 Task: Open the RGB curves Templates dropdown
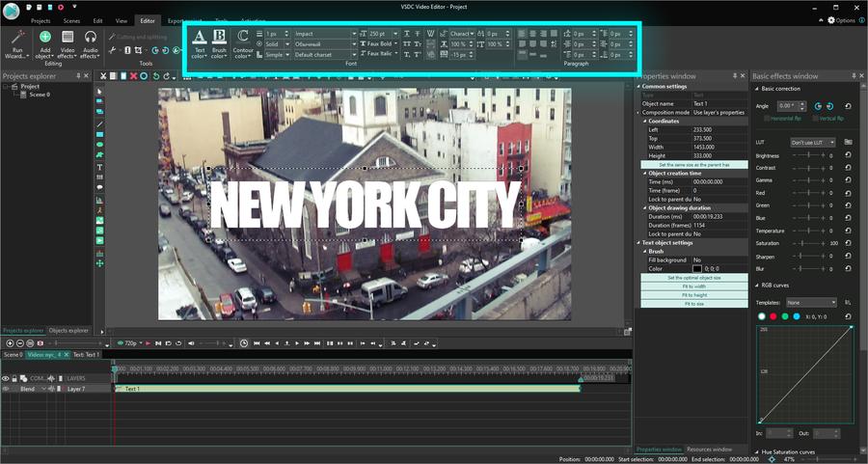tap(811, 303)
